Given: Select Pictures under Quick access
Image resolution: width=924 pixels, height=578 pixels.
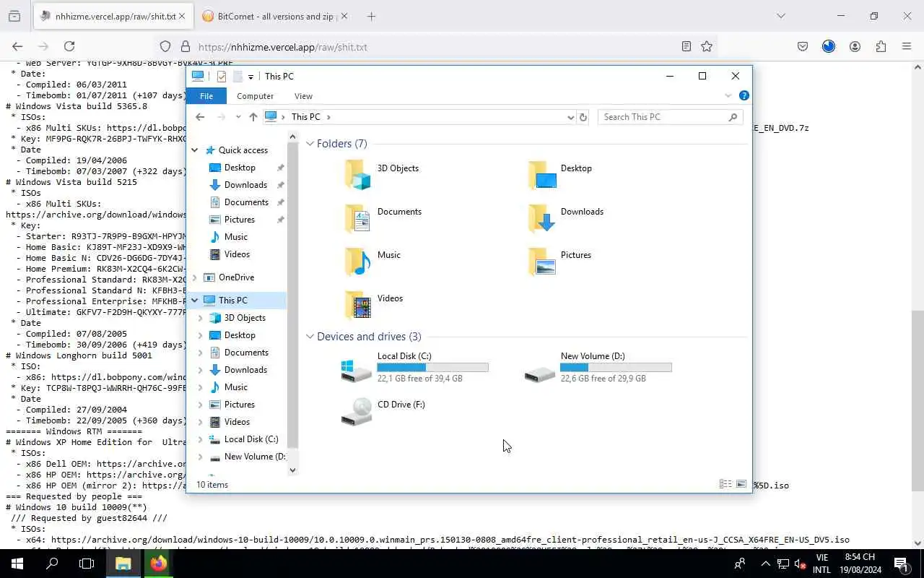Looking at the screenshot, I should click(239, 220).
